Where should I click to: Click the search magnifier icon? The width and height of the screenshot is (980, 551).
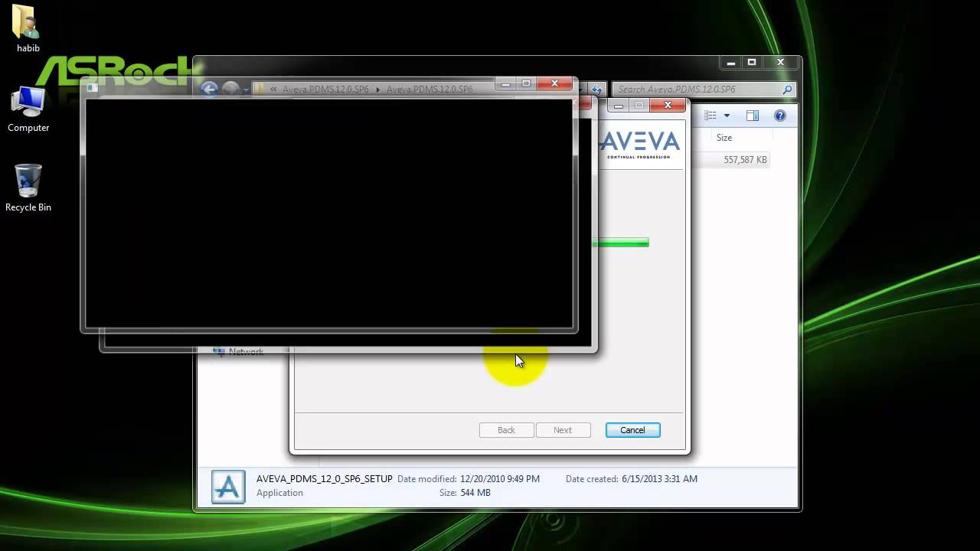[787, 90]
